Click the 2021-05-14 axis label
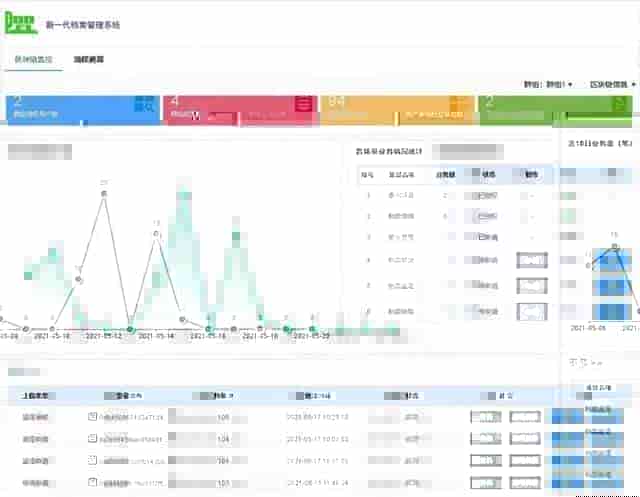Screen dimensions: 640x497 156,336
